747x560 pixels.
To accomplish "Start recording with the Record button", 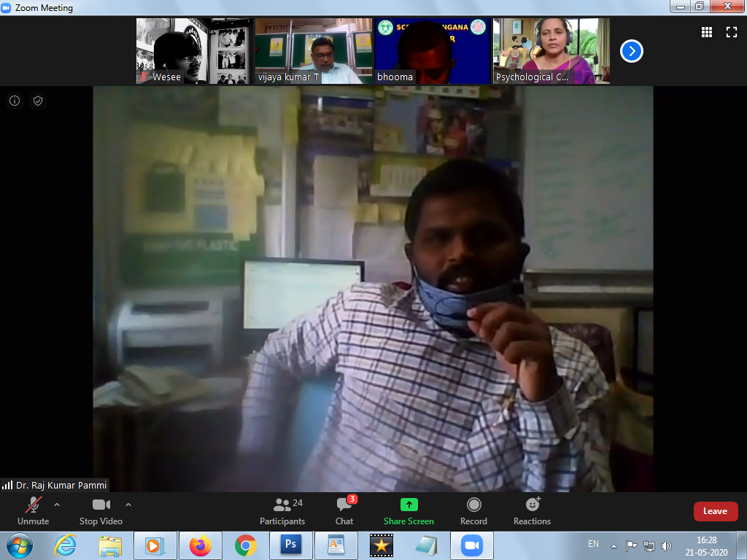I will pyautogui.click(x=473, y=510).
